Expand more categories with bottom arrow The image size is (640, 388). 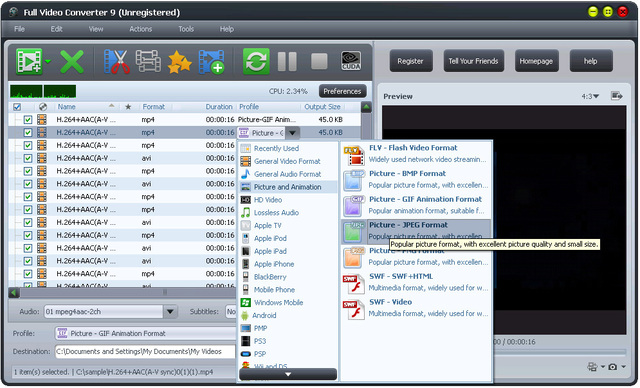click(x=288, y=374)
